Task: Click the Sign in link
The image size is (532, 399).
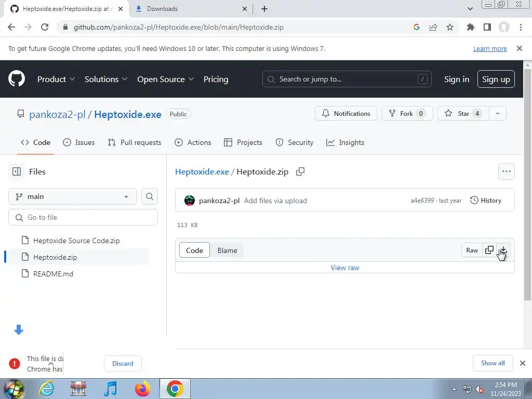Action: (456, 79)
